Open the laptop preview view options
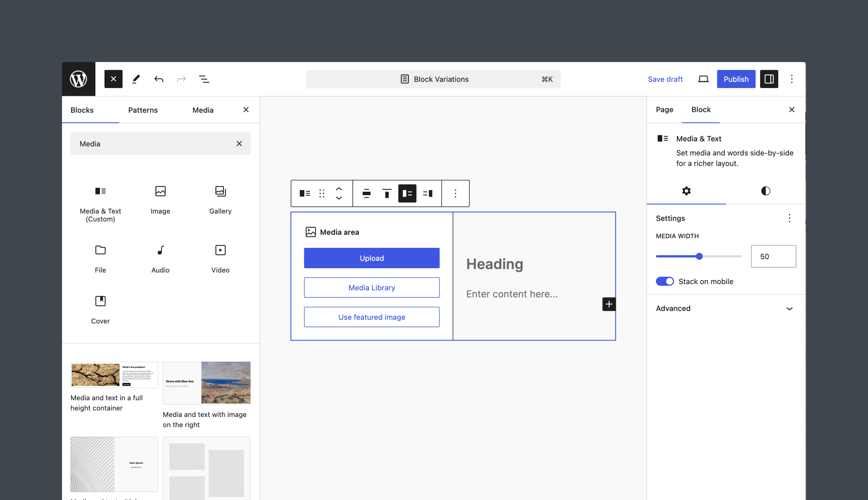 pos(703,79)
